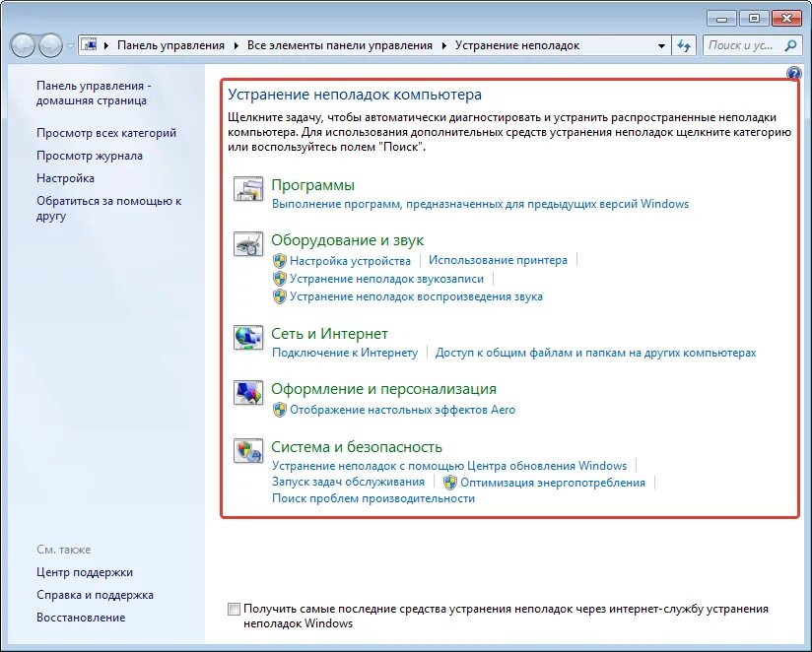Select the Панель управления breadcrumb segment
Image resolution: width=812 pixels, height=652 pixels.
[x=170, y=45]
